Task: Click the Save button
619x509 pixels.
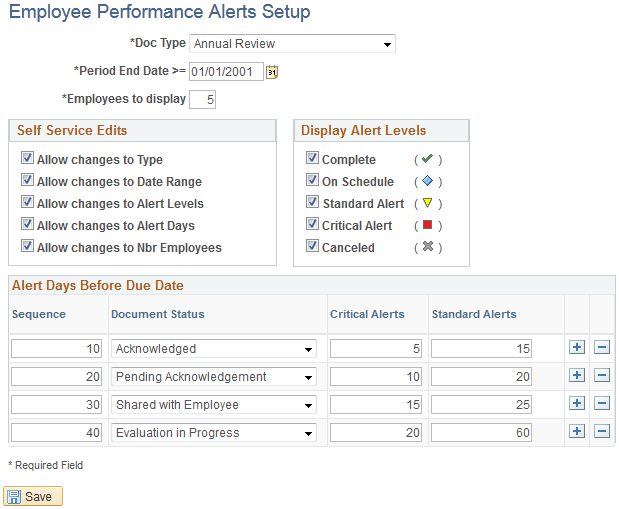Action: pyautogui.click(x=33, y=496)
